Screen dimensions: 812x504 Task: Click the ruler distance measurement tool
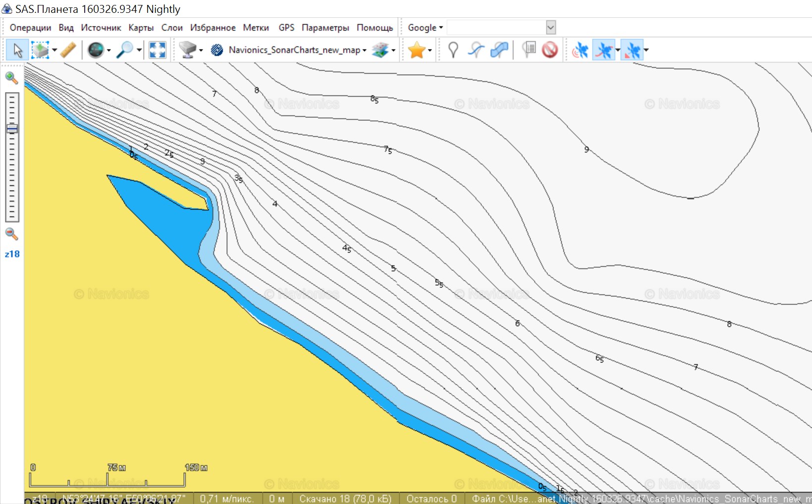pyautogui.click(x=68, y=50)
